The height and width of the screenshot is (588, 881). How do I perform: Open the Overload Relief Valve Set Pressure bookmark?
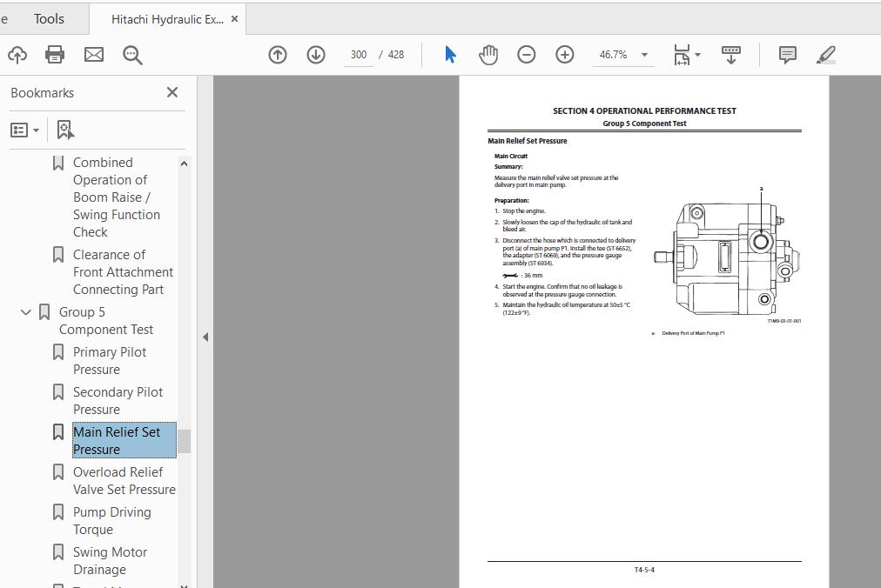point(124,480)
